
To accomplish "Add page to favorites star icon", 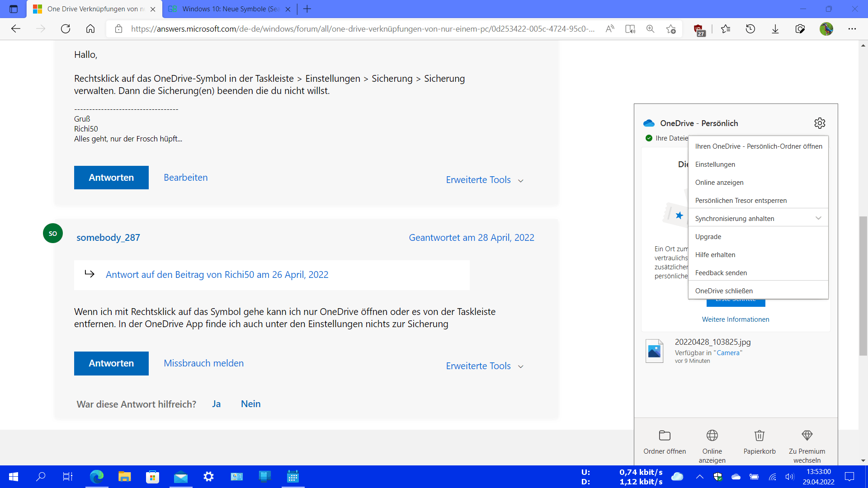I will (x=671, y=29).
